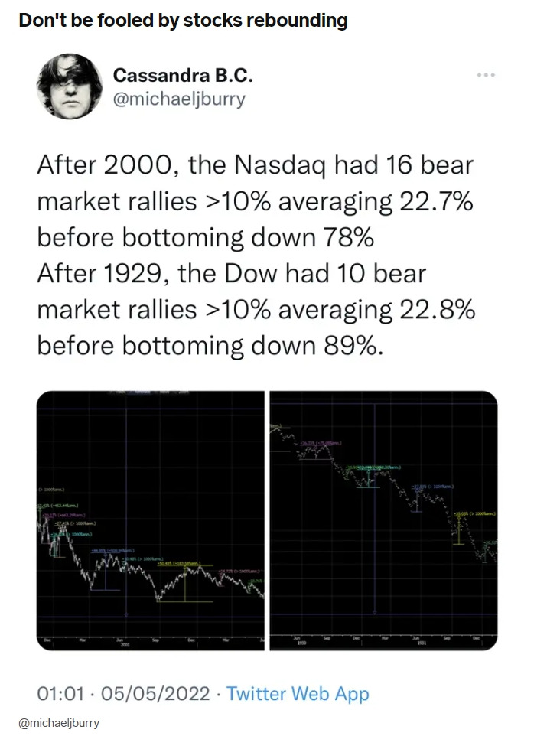Click the Cassandra B.C. profile avatar

click(x=70, y=86)
